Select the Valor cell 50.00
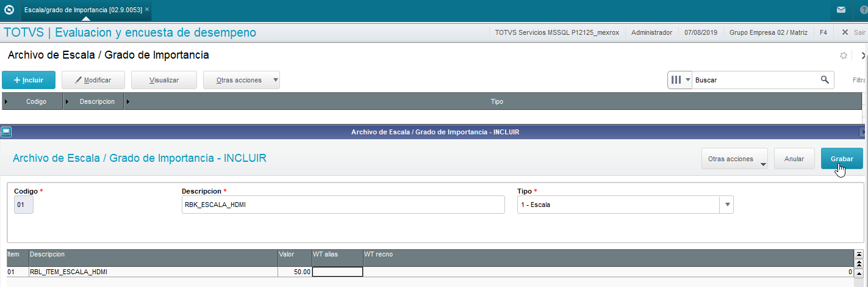 coord(295,272)
